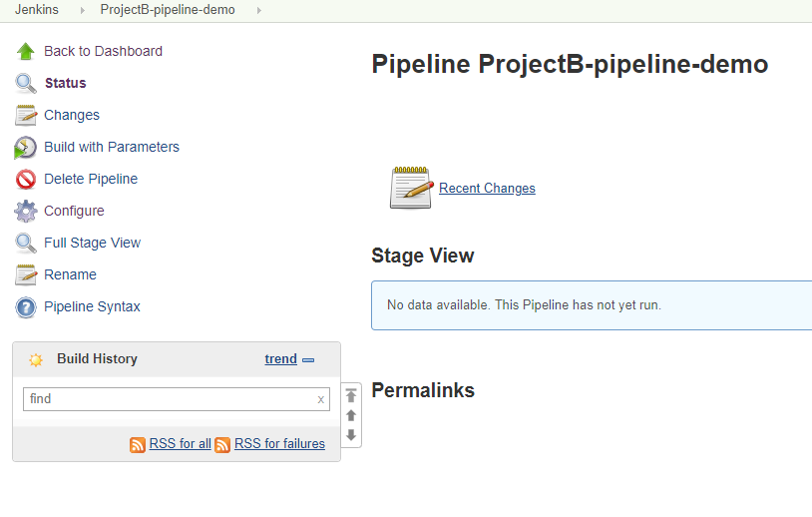Screen dimensions: 812x517
Task: Click the Pipeline ProjectB-pipeline-demo title
Action: [x=570, y=65]
